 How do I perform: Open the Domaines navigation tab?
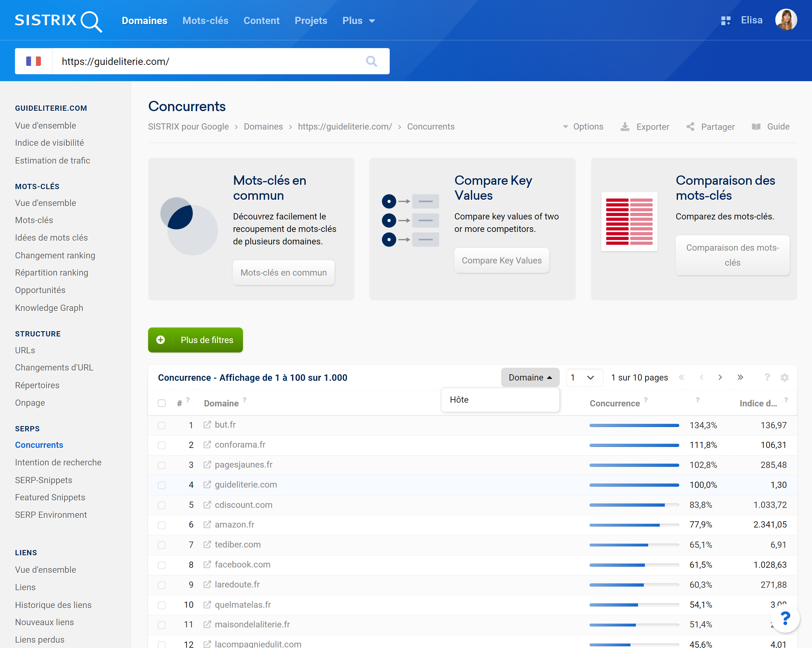[144, 21]
